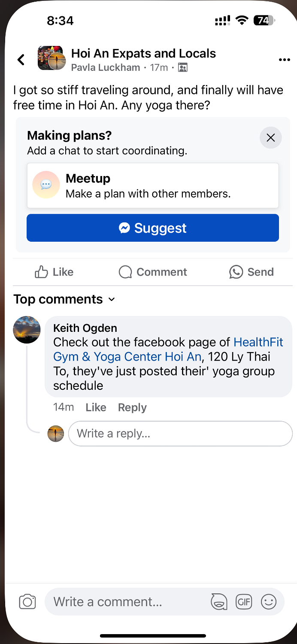Open the three-dot post options menu
The width and height of the screenshot is (297, 644).
point(284,60)
